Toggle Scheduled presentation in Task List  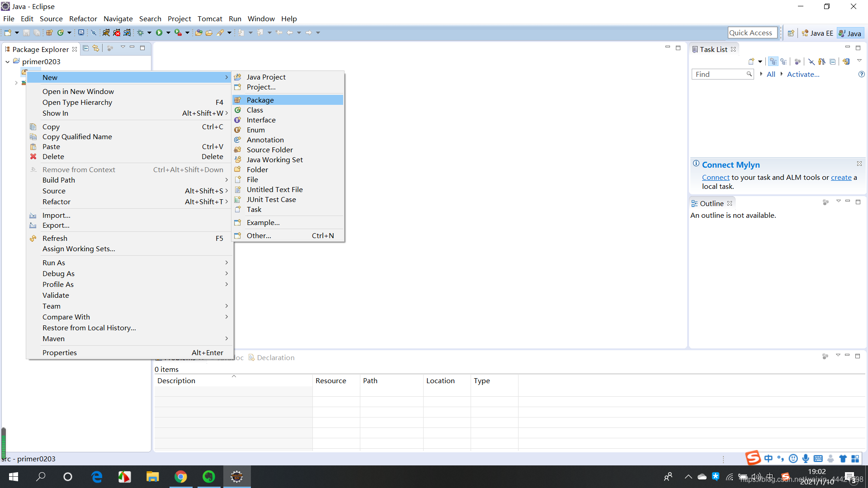pos(783,61)
